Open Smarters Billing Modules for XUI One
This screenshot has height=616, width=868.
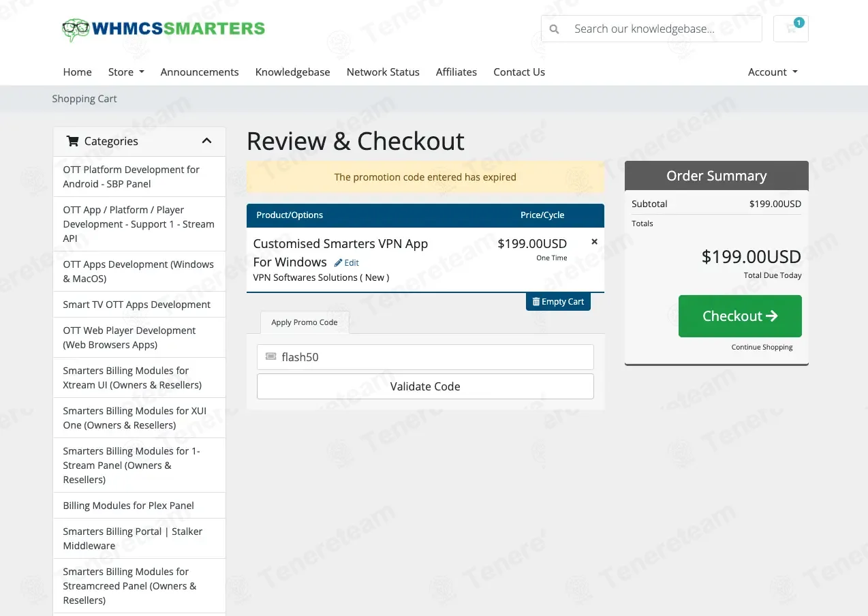[x=139, y=418]
